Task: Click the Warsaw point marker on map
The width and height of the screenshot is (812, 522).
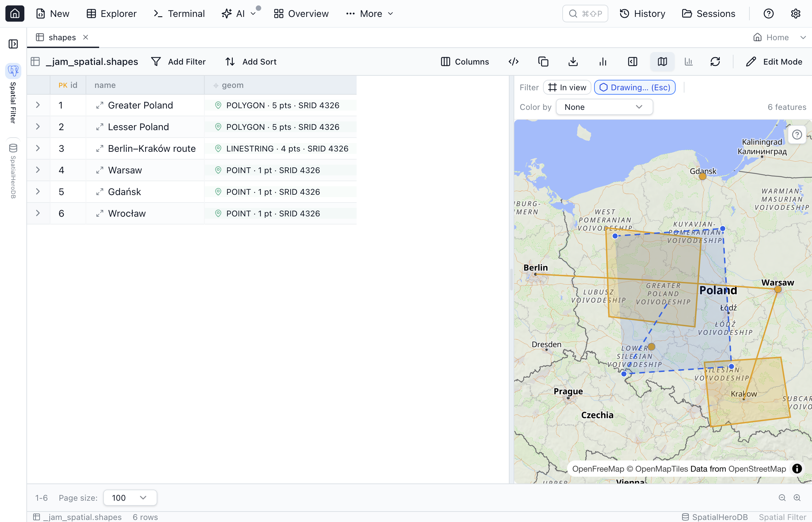Action: tap(778, 289)
